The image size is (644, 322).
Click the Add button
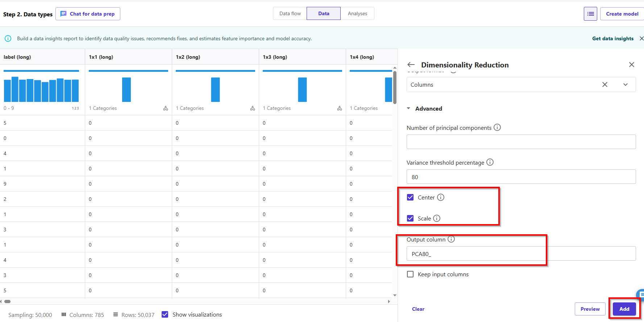pyautogui.click(x=624, y=309)
